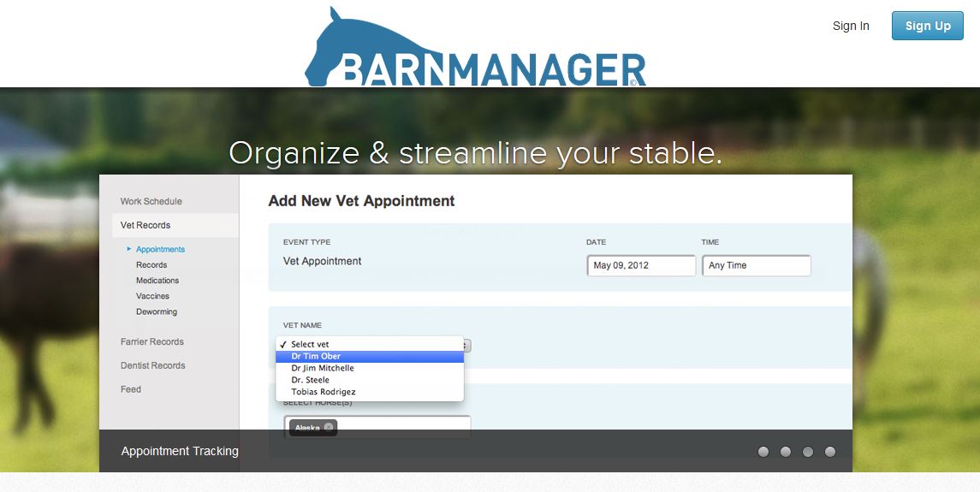Click the BarnManager horse logo
This screenshot has height=492, width=980.
coord(475,47)
